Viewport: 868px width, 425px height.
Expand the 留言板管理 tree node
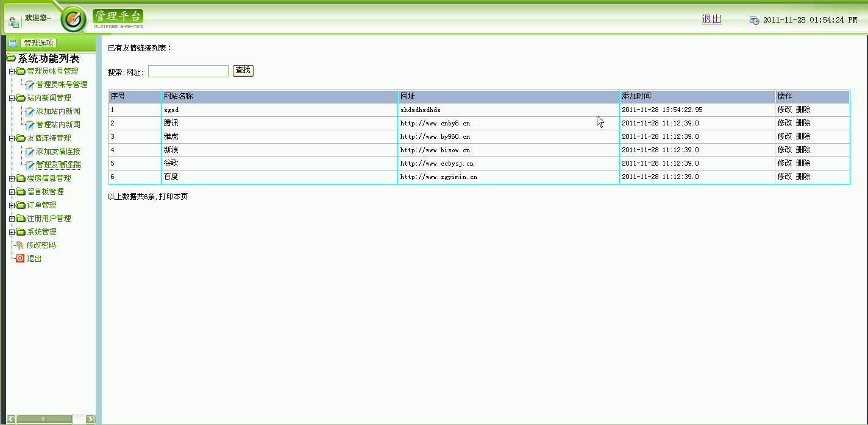pyautogui.click(x=12, y=192)
